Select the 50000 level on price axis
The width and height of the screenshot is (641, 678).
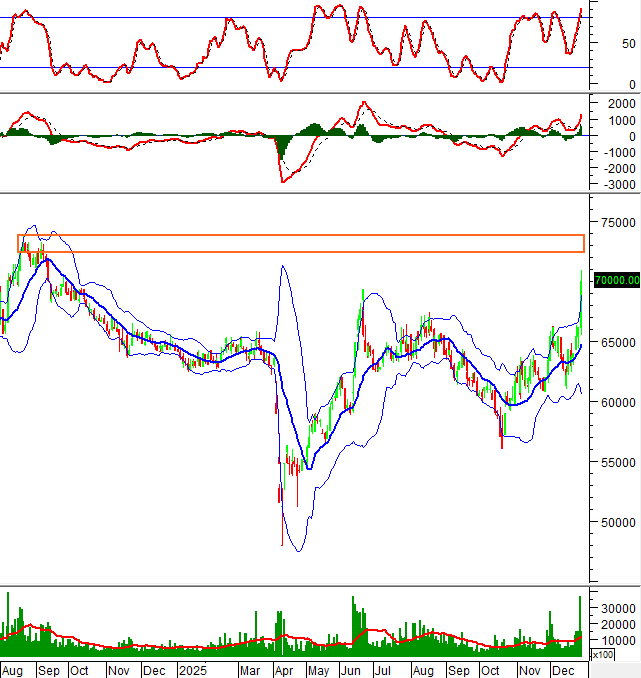coord(616,522)
